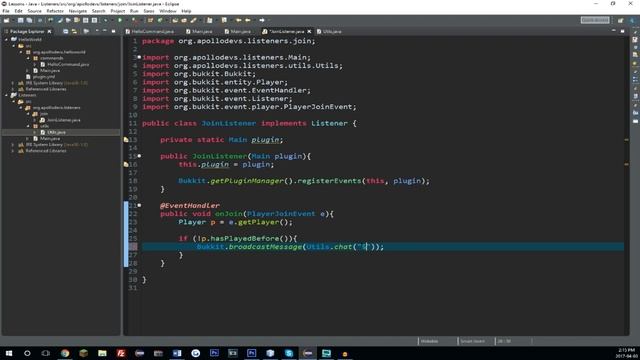
Task: Minimize the Package Explorer view
Action: click(105, 31)
